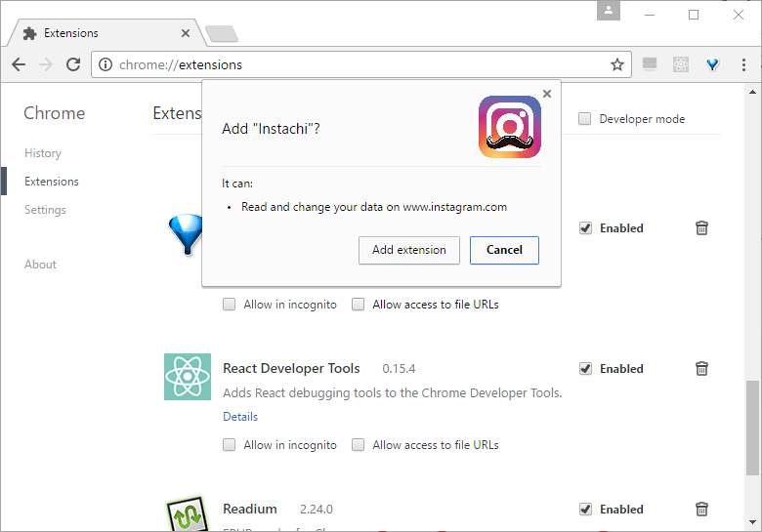Click the React Developer Tools title
Screen dimensions: 762x532
click(291, 368)
